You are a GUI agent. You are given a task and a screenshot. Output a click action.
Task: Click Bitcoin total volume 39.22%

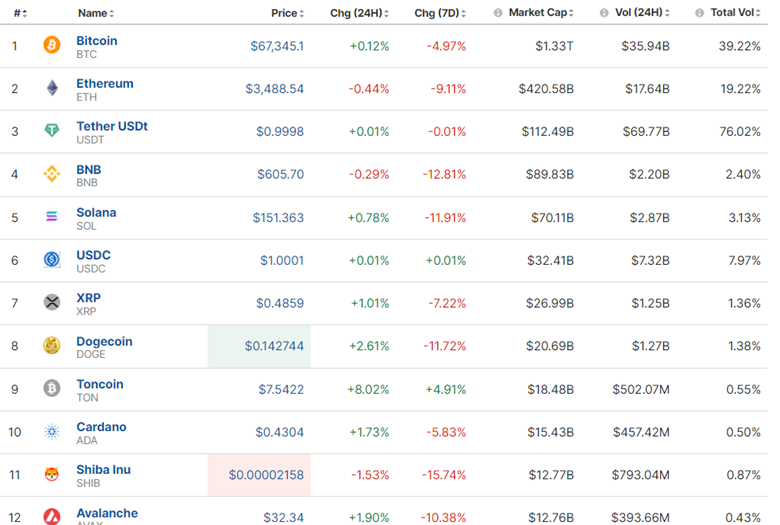click(740, 46)
